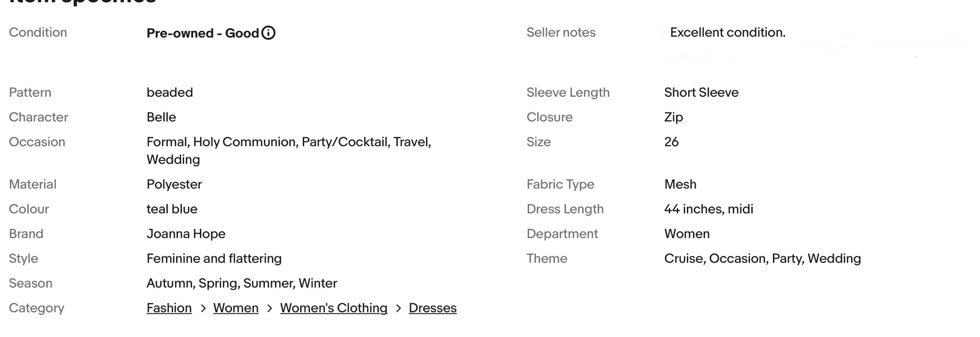Viewport: 980px width, 337px height.
Task: Click the teal blue colour value
Action: (172, 209)
